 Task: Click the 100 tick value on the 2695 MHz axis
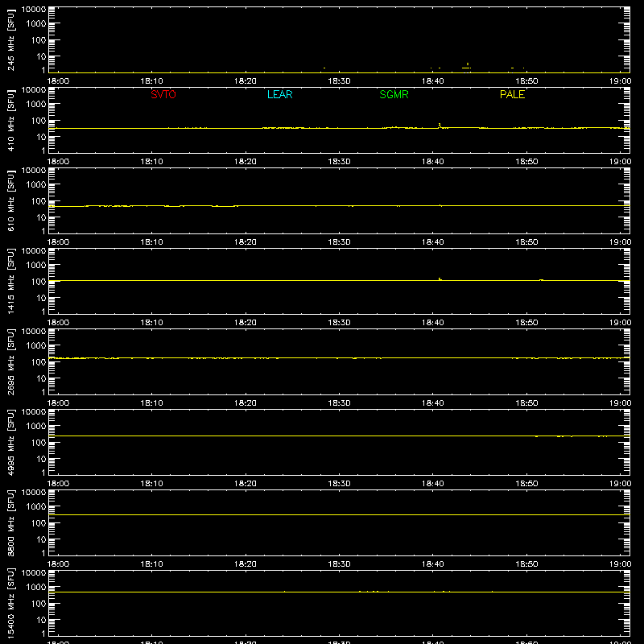[39, 362]
